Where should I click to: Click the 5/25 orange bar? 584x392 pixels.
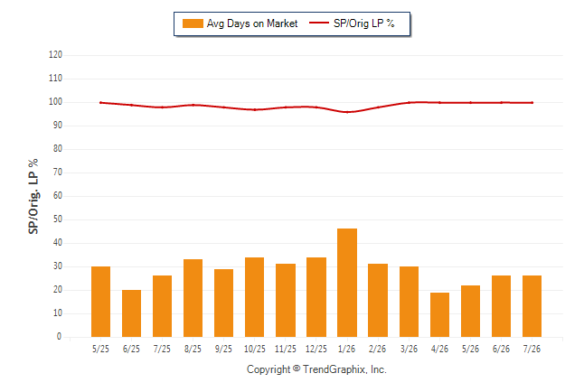click(x=100, y=302)
